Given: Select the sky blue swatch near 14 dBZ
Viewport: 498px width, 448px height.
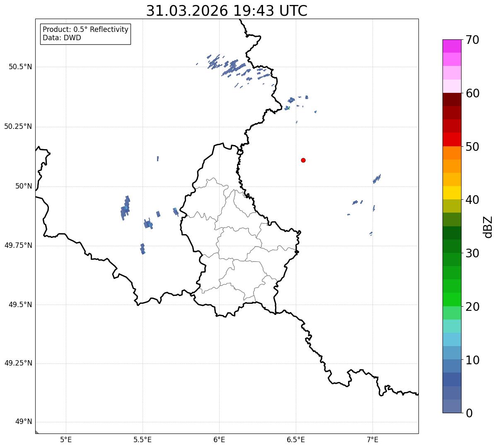Looking at the screenshot, I should [452, 339].
